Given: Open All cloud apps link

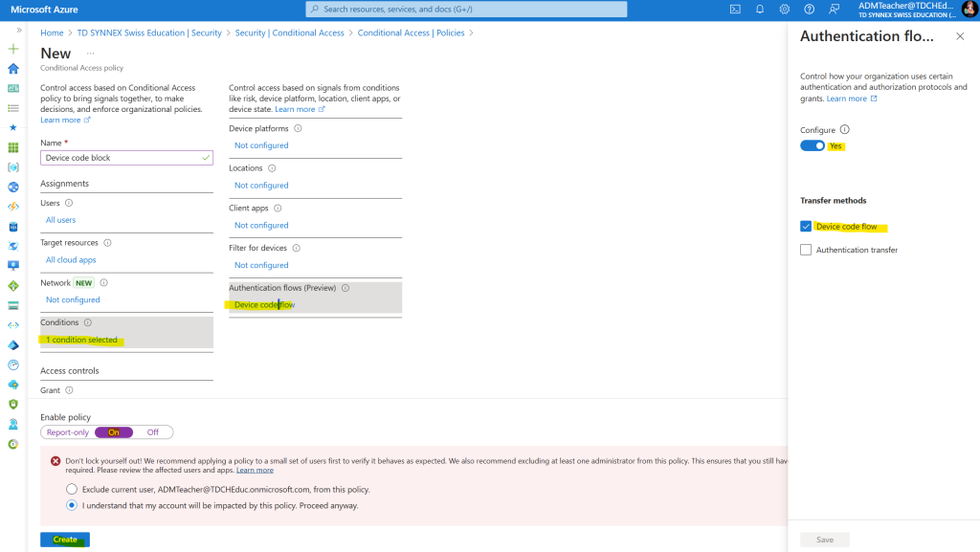Looking at the screenshot, I should click(x=71, y=260).
